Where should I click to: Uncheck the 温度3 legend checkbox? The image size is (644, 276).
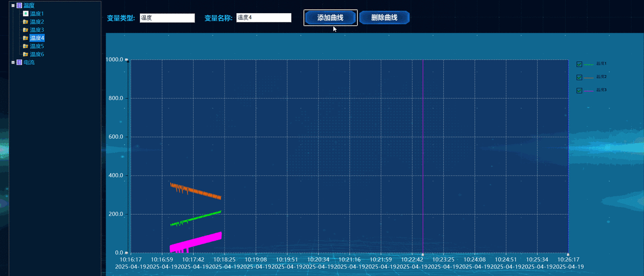coord(579,91)
